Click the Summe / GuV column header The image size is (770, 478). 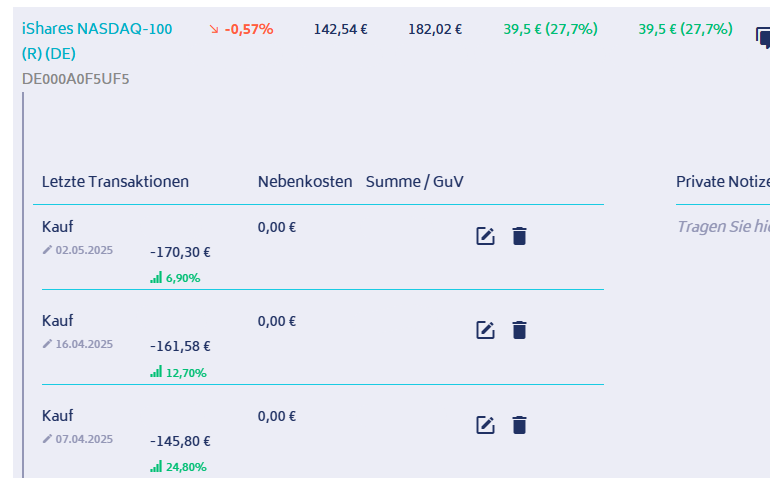point(415,182)
